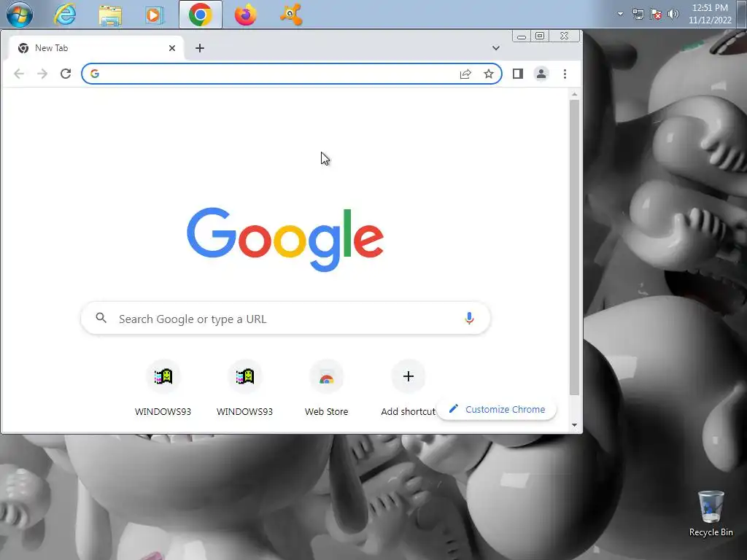The width and height of the screenshot is (747, 560).
Task: Click the Customize Chrome button
Action: click(x=497, y=410)
